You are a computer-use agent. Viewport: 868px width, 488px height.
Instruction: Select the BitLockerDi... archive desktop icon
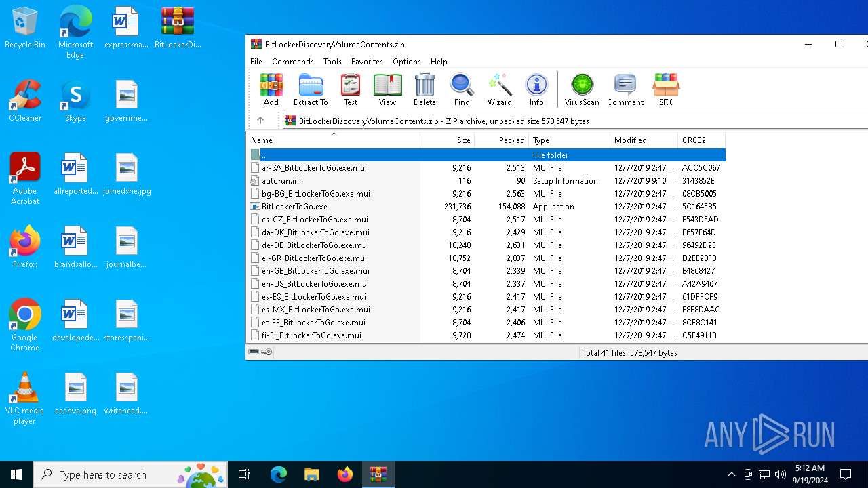click(178, 29)
